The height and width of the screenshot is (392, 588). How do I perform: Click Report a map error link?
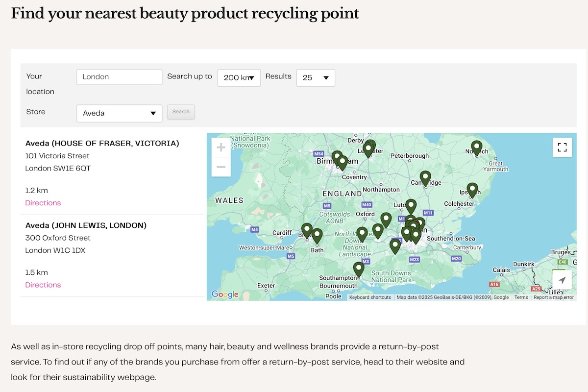(554, 297)
